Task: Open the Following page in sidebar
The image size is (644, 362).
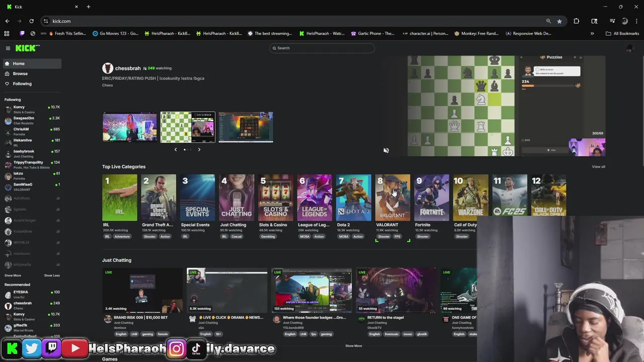Action: tap(31, 84)
